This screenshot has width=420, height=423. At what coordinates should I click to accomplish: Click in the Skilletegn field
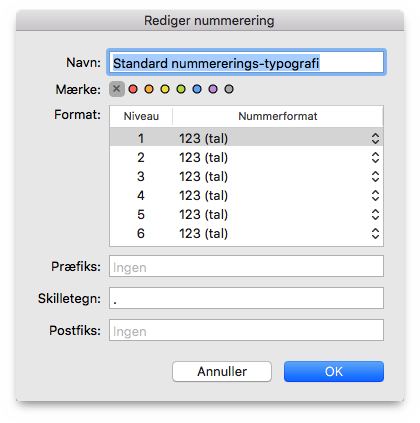[x=246, y=298]
